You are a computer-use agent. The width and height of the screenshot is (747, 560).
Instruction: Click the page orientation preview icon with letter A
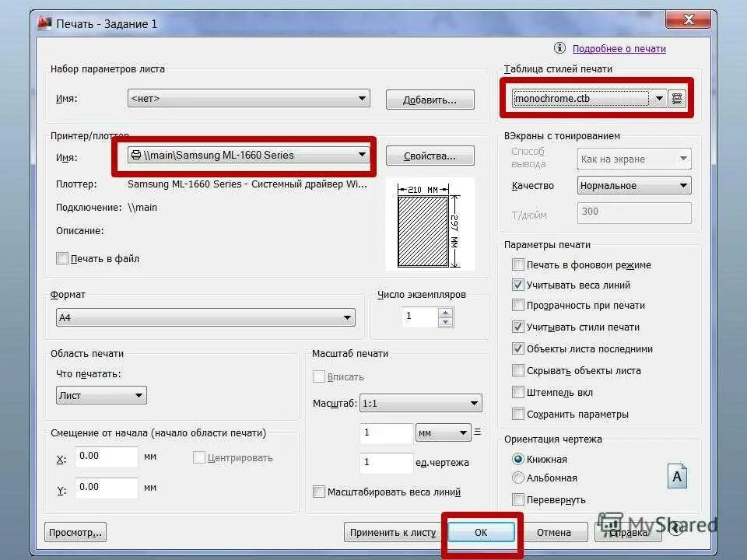(x=677, y=476)
